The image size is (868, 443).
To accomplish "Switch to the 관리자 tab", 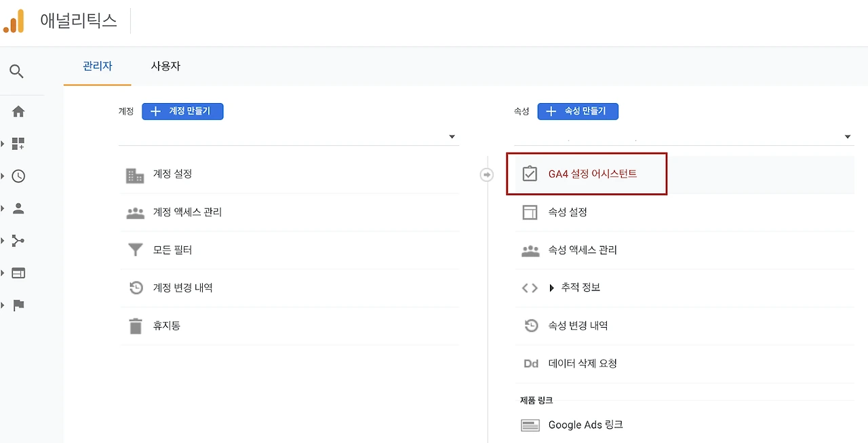I will pos(98,66).
